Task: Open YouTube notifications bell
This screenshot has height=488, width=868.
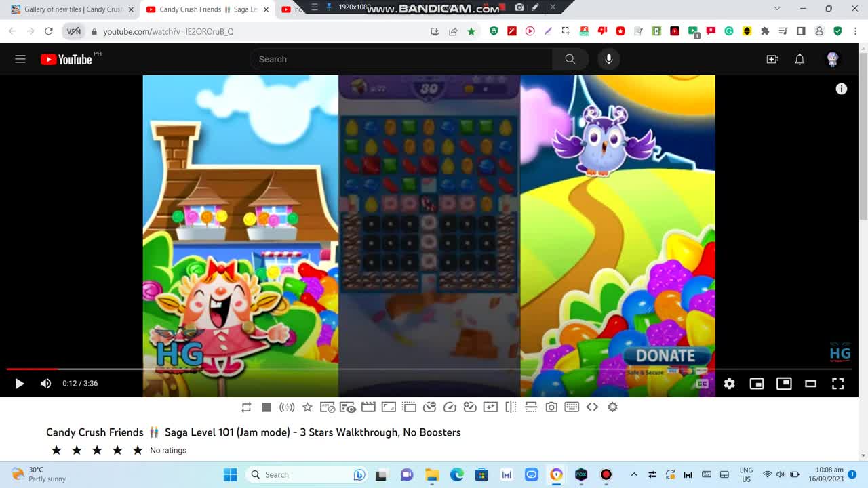Action: point(800,59)
